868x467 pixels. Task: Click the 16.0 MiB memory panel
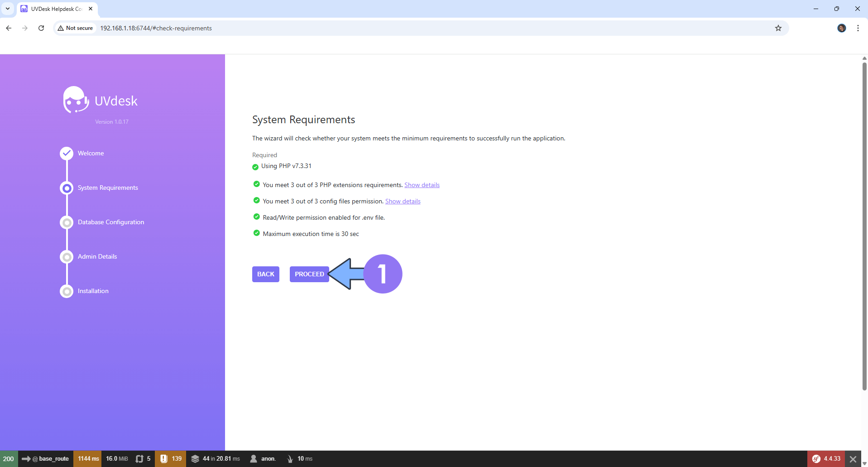[x=117, y=459]
